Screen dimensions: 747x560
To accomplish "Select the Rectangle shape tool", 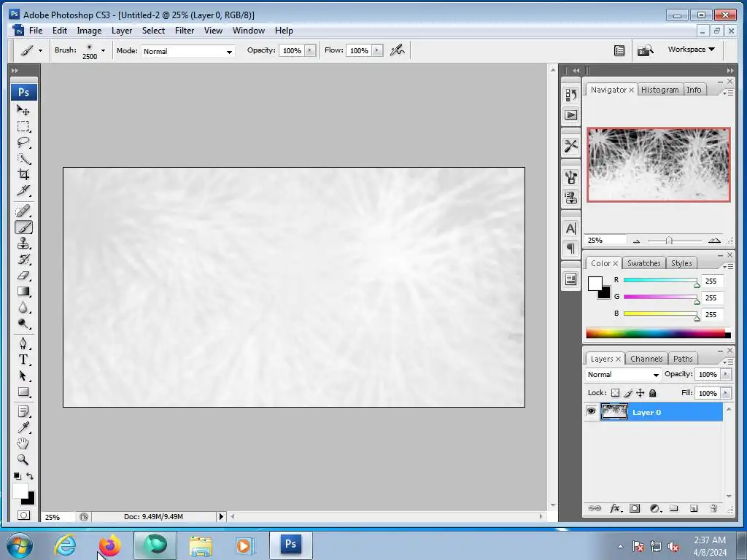I will coord(23,392).
